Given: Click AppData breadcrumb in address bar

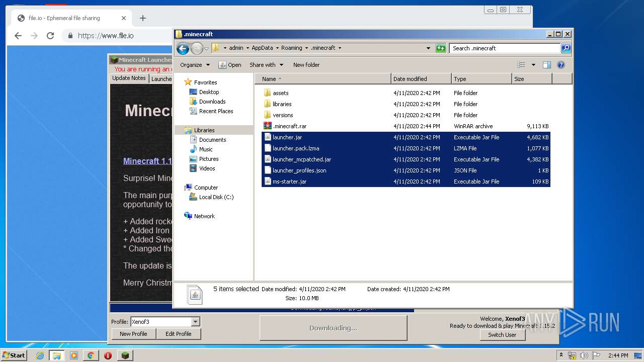Looking at the screenshot, I should pos(262,48).
